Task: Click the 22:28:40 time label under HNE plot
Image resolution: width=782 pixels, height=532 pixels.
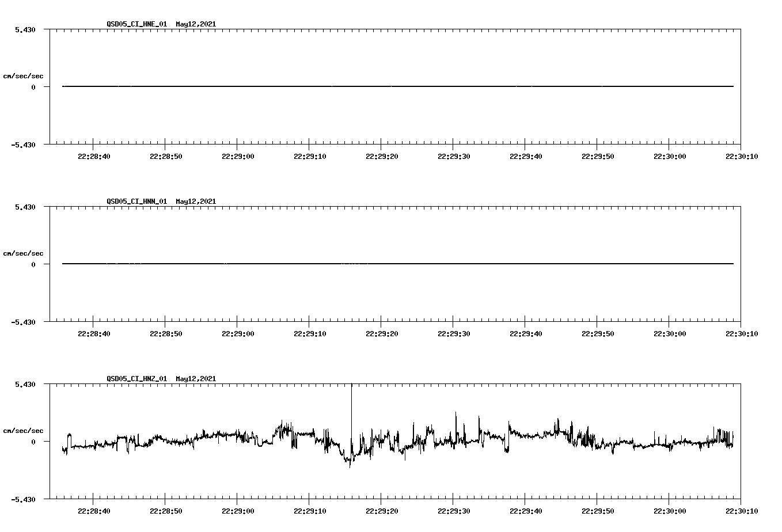Action: (x=94, y=156)
